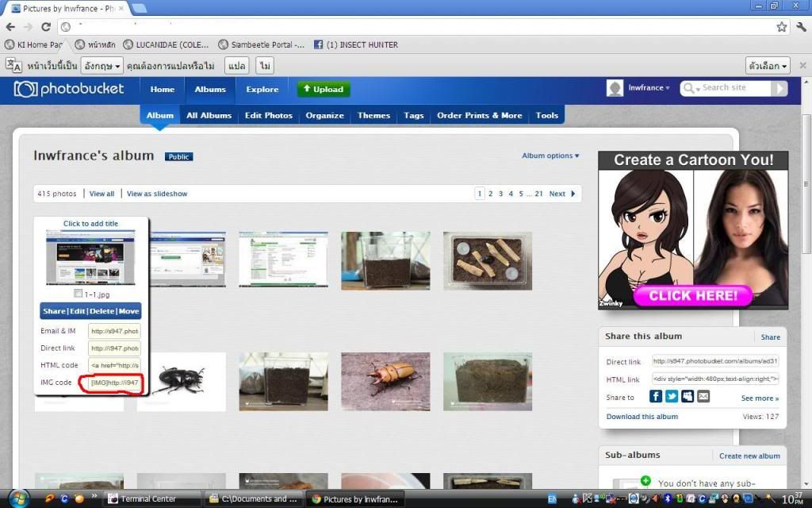Viewport: 812px width, 508px height.
Task: Open the Windows Start button
Action: coord(17,498)
